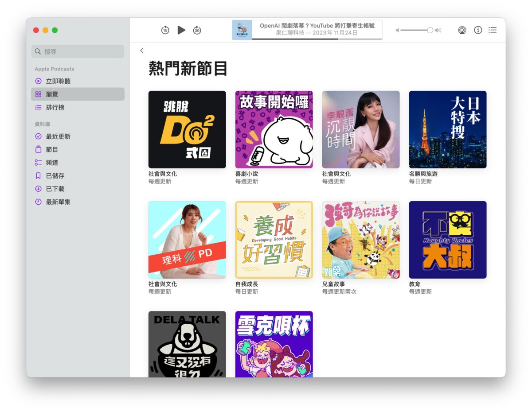Viewport: 532px width, 412px height.
Task: Click the 頻道 icon in sidebar
Action: click(38, 163)
